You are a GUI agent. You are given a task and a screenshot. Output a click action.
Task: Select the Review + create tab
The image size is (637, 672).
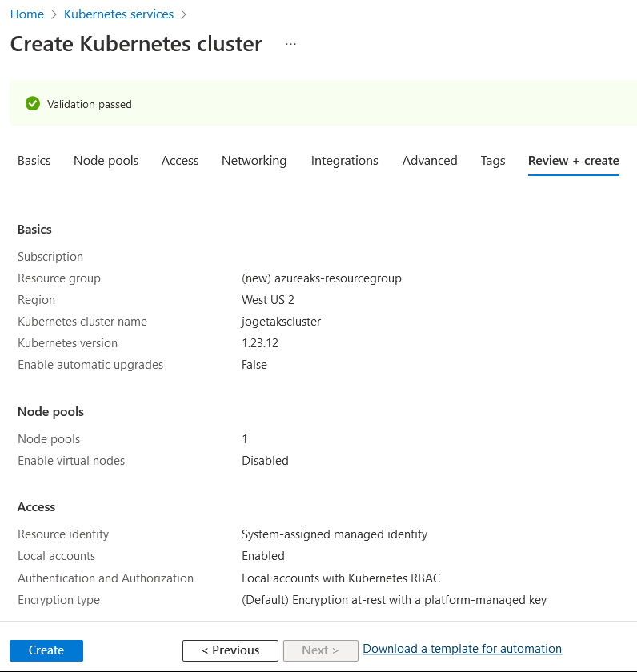(573, 161)
